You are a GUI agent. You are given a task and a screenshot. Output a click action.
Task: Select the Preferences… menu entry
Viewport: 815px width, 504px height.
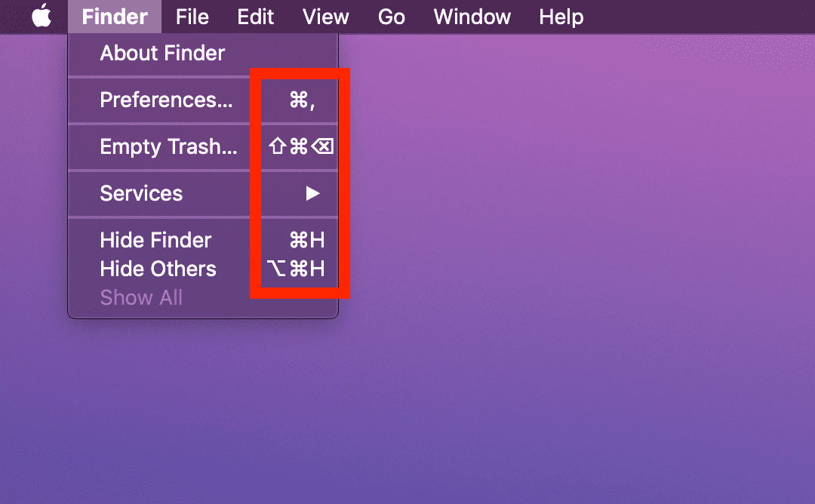pos(166,100)
